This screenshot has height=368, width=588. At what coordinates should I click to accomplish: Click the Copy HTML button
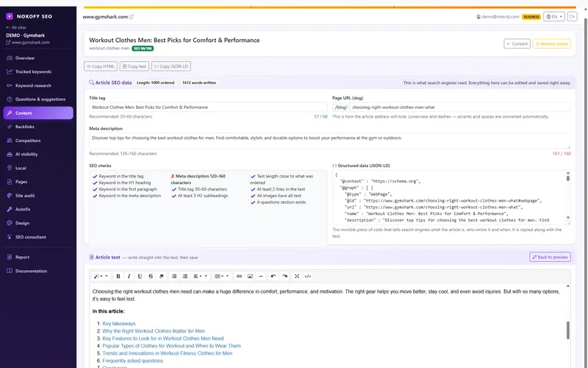(101, 66)
